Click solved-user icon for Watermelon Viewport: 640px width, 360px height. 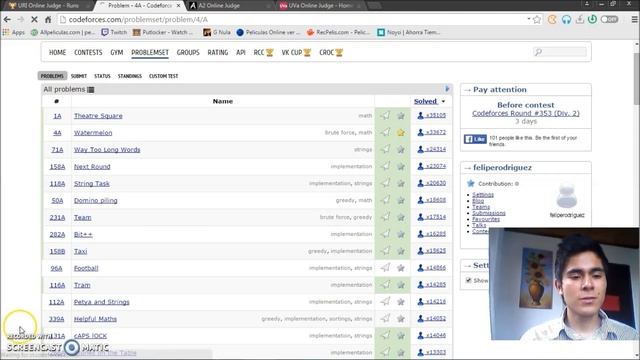point(420,132)
